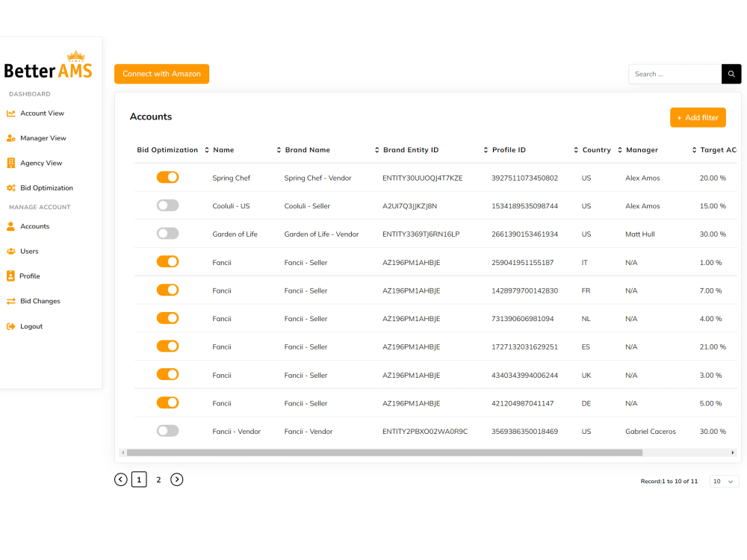Click A2UI7Q3JJKZJ8N entity ID cell
Screen dimensions: 747x560
409,206
